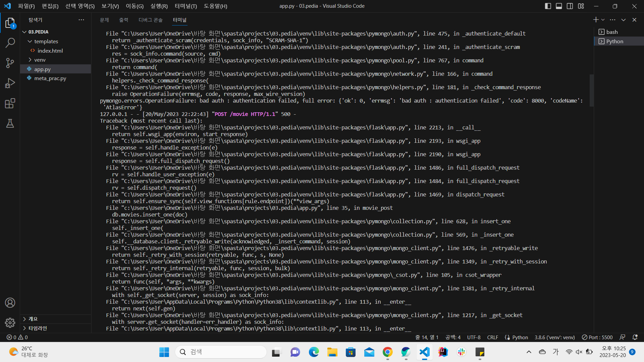Open the Testing flask view
Image resolution: width=644 pixels, height=362 pixels.
[x=10, y=123]
